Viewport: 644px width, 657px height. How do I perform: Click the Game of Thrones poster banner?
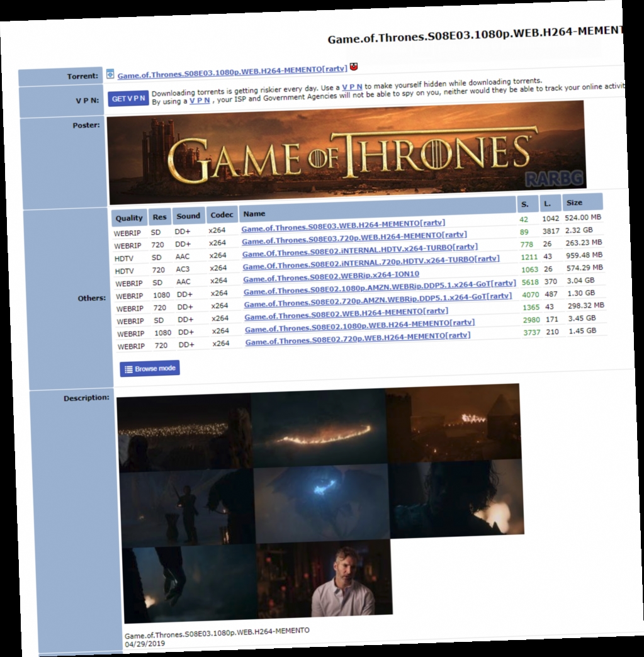coord(346,152)
